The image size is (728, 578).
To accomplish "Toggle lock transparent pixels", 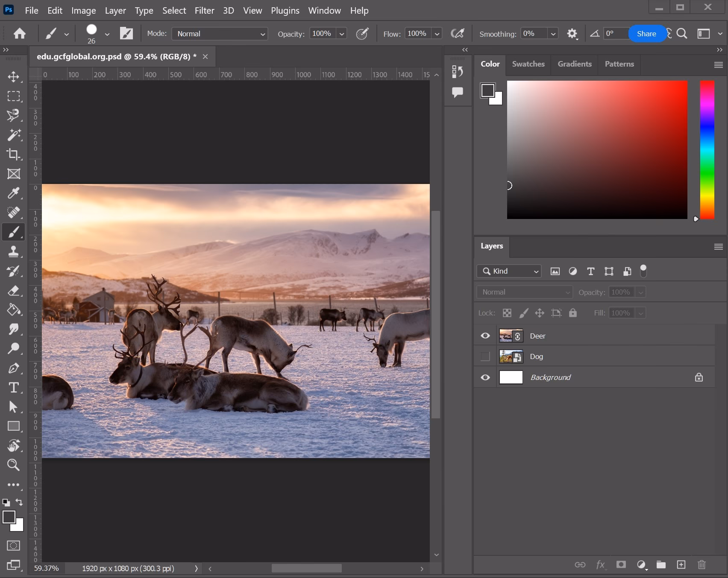I will 507,313.
